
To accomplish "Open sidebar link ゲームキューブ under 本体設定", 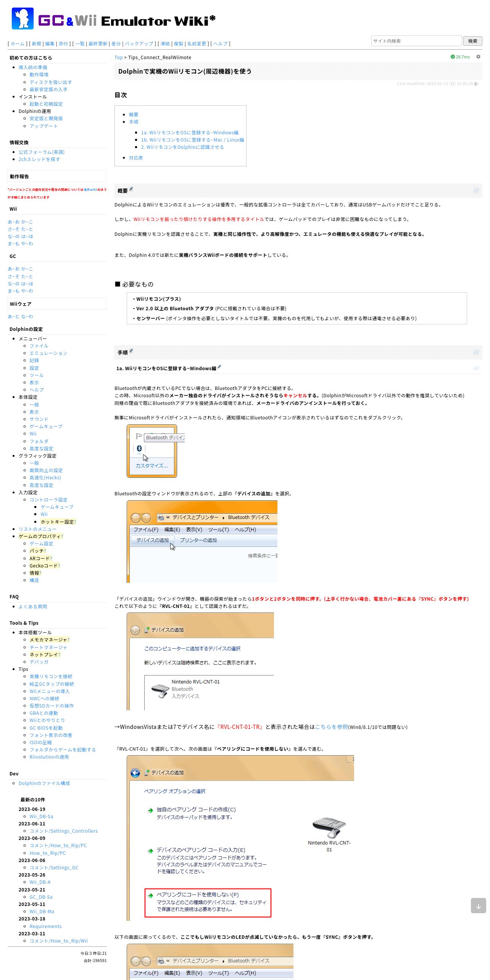I will [x=46, y=427].
